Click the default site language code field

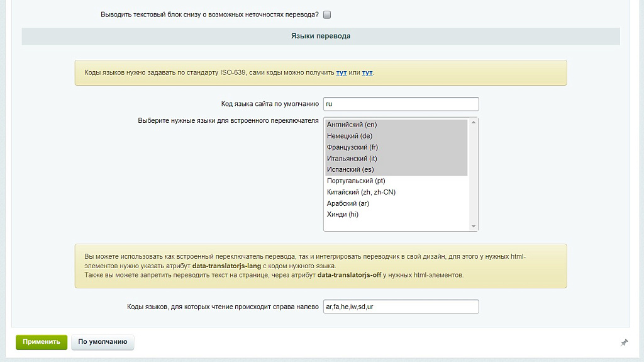point(401,104)
